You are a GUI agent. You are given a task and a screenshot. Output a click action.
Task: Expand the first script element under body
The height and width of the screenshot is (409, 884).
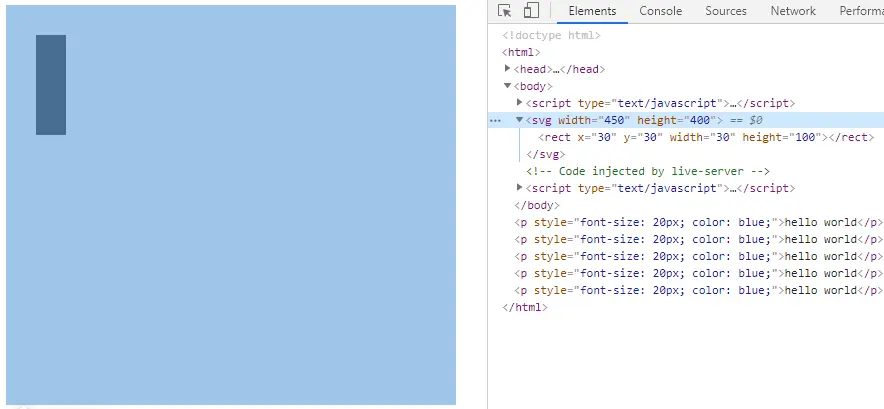tap(519, 103)
